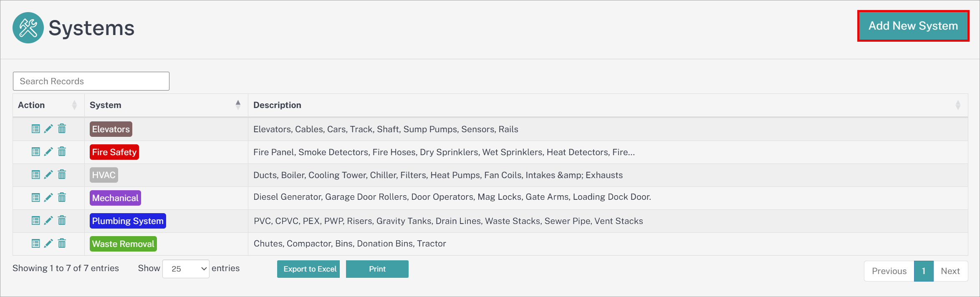The width and height of the screenshot is (980, 297).
Task: View details icon for Waste Removal
Action: click(36, 244)
